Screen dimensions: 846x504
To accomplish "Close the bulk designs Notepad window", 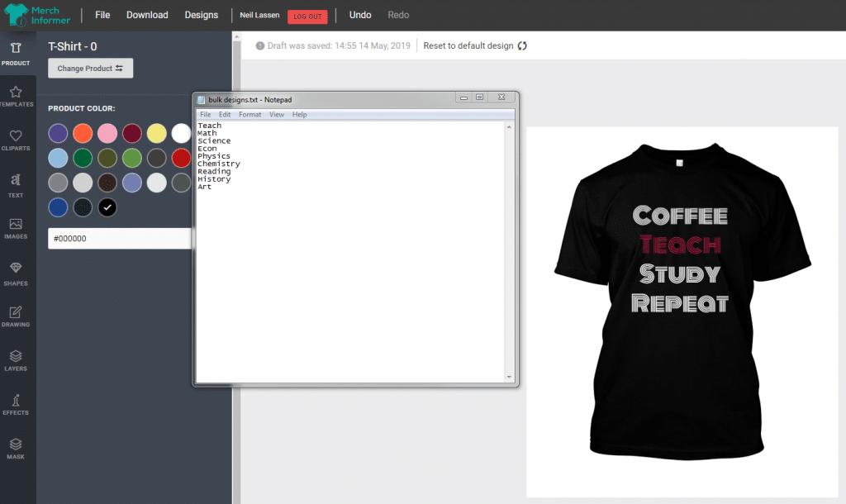I will tap(501, 97).
